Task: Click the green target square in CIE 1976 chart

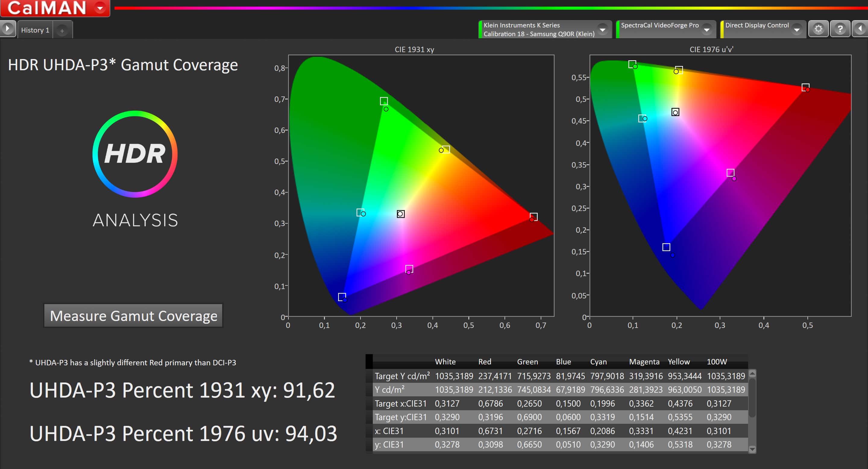Action: pyautogui.click(x=632, y=64)
